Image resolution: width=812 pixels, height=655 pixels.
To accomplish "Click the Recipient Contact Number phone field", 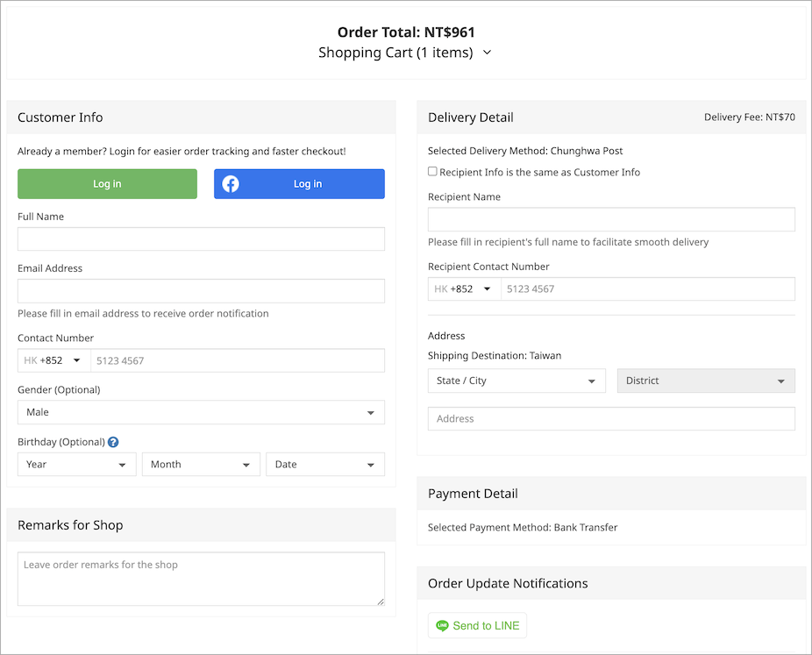I will click(648, 289).
